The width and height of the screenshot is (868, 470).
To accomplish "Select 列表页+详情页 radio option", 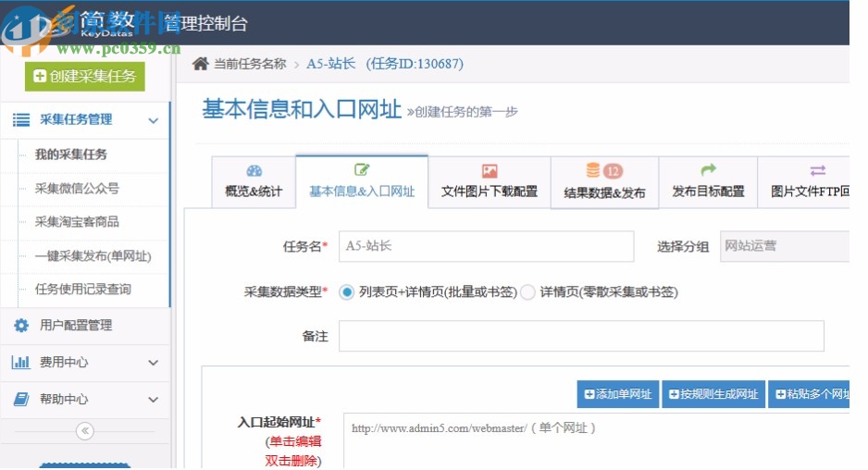I will pos(346,292).
